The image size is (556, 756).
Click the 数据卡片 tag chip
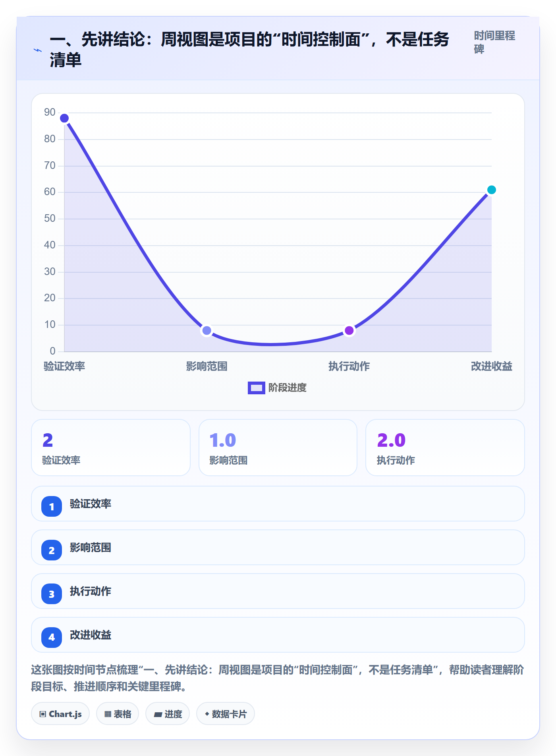pos(226,714)
